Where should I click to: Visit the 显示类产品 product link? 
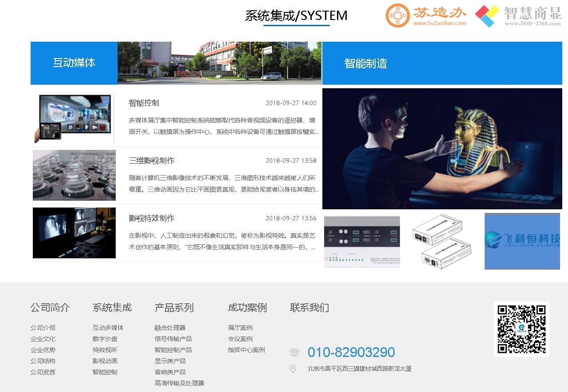pos(170,361)
